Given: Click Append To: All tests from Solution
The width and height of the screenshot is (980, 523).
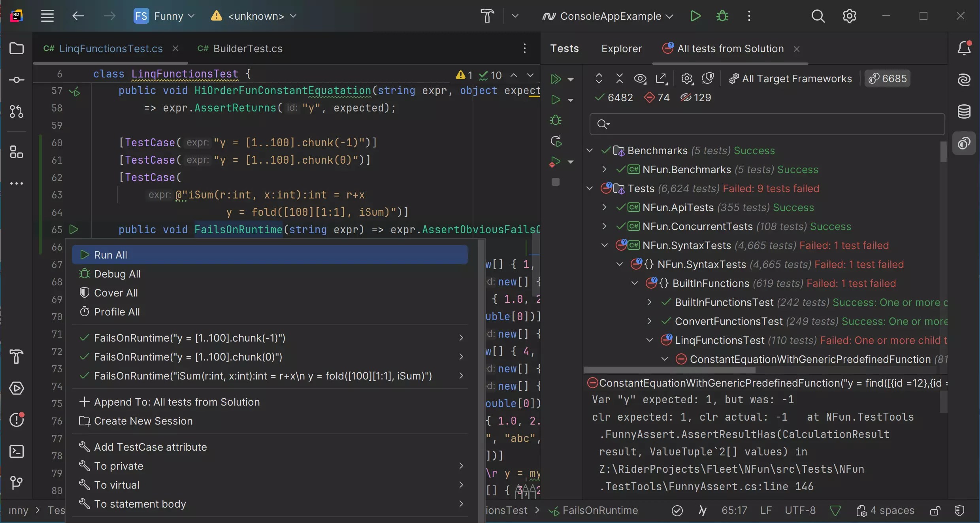Looking at the screenshot, I should pyautogui.click(x=177, y=402).
